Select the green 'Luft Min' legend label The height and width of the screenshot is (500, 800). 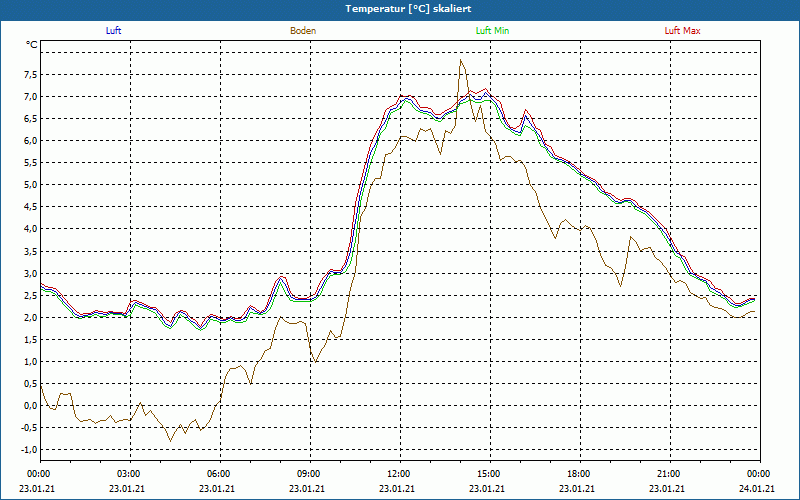coord(492,31)
